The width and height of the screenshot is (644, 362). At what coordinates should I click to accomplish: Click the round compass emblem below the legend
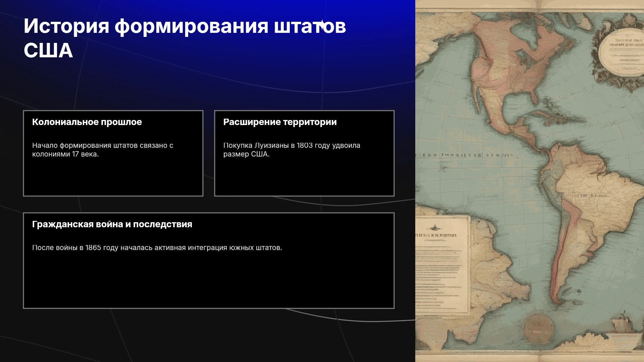pos(538,328)
